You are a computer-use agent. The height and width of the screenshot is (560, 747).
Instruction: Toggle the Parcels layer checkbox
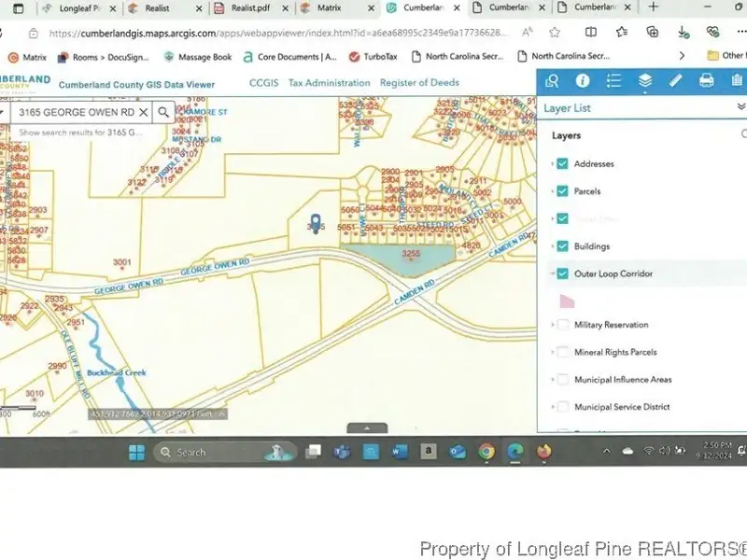click(563, 191)
